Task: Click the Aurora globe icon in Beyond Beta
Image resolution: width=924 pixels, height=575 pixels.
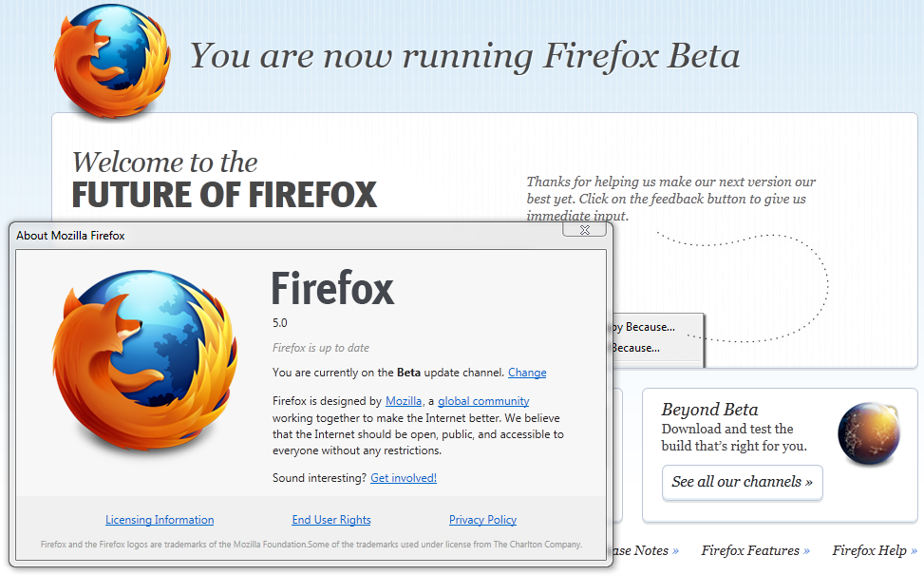Action: (869, 433)
